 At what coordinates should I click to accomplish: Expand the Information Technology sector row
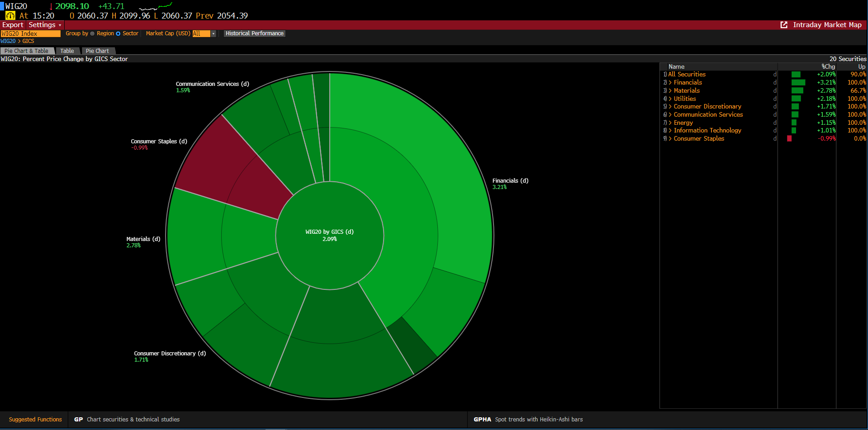click(707, 131)
